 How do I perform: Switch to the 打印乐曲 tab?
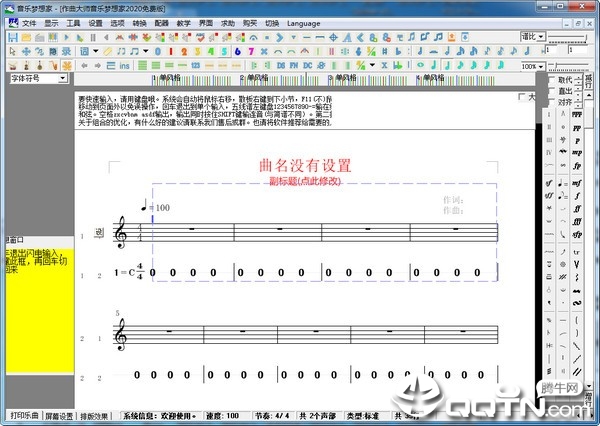click(x=24, y=415)
